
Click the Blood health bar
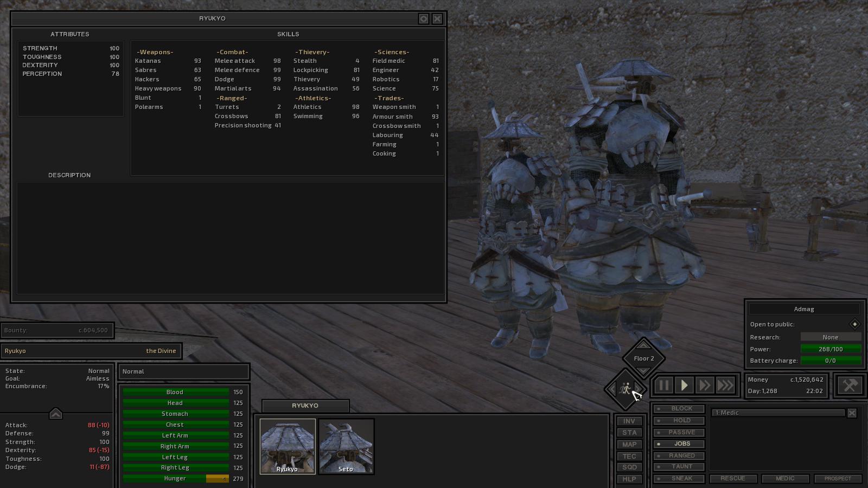[175, 392]
